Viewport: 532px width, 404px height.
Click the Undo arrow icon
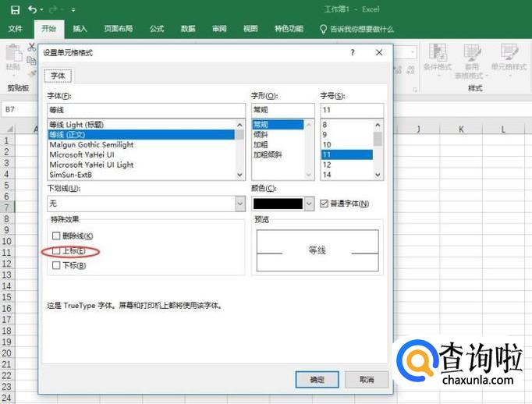coord(33,9)
